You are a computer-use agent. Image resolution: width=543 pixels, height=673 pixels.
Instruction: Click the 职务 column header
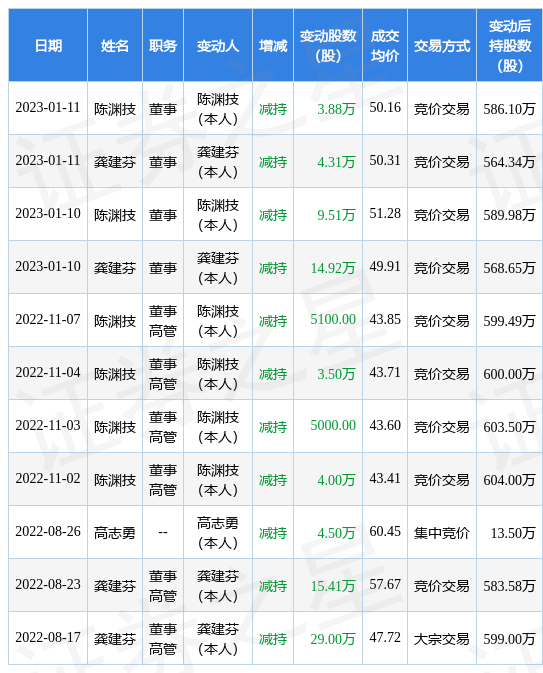[163, 45]
